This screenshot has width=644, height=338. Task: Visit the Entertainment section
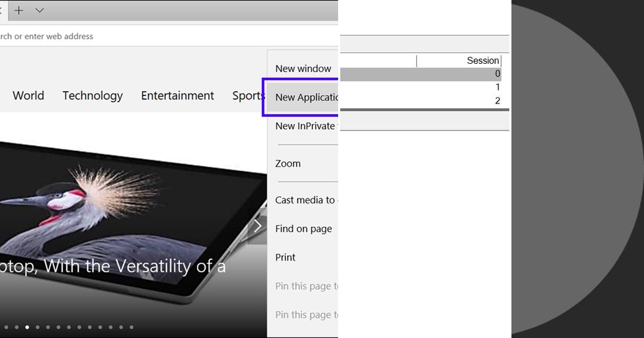(x=177, y=95)
